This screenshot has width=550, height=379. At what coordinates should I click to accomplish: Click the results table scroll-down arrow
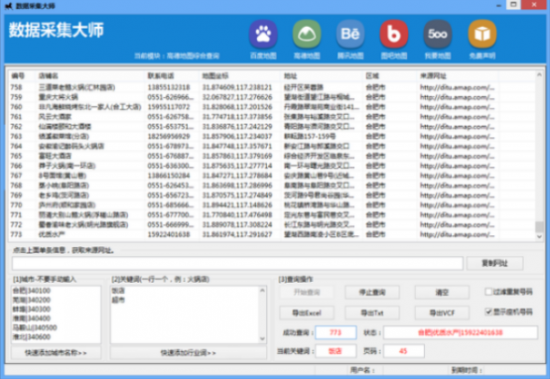coord(539,237)
